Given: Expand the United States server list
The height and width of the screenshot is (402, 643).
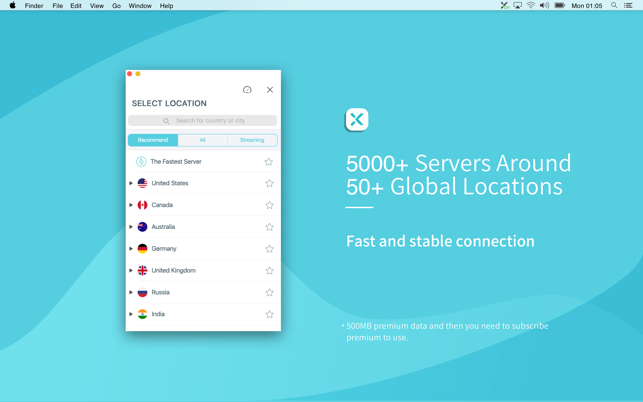Looking at the screenshot, I should click(x=131, y=184).
